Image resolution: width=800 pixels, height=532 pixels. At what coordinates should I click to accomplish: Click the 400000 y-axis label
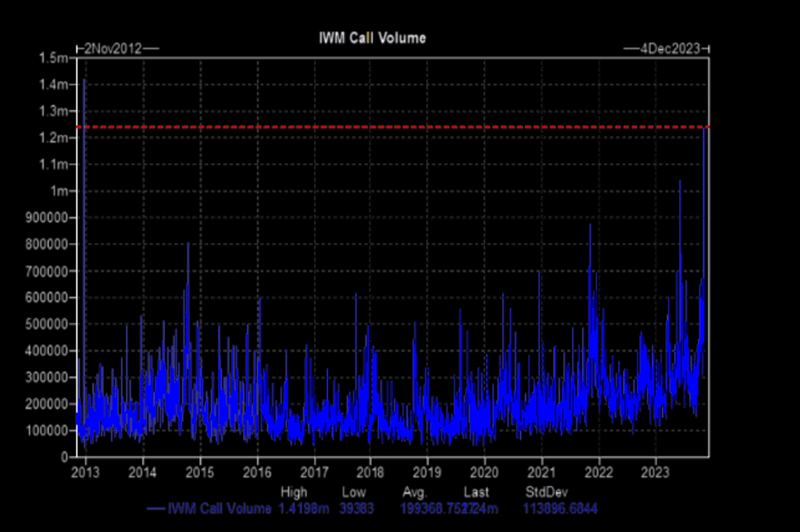[47, 350]
